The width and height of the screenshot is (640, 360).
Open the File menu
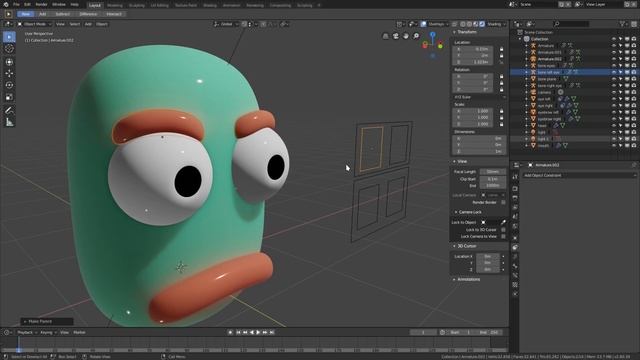pyautogui.click(x=16, y=4)
